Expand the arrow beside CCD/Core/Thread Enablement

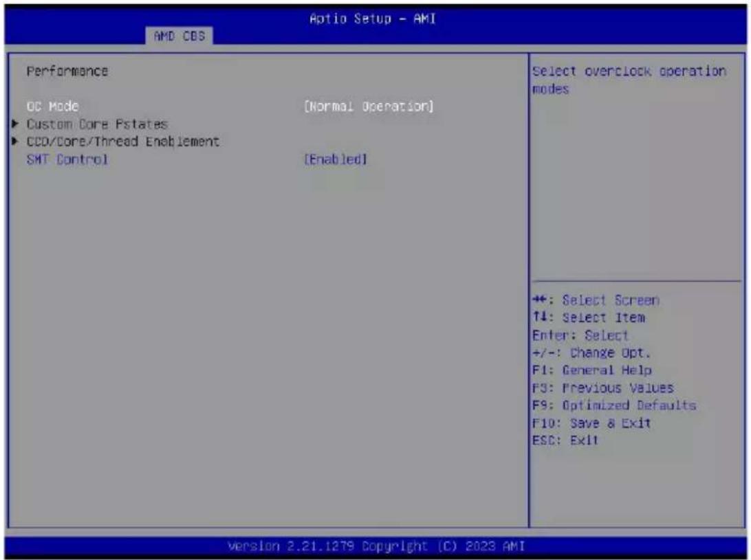(x=15, y=141)
